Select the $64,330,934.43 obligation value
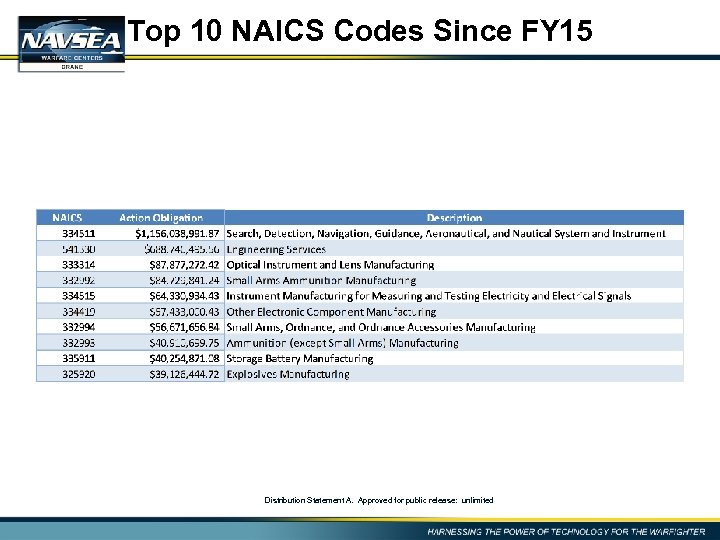720x540 pixels. [x=184, y=296]
